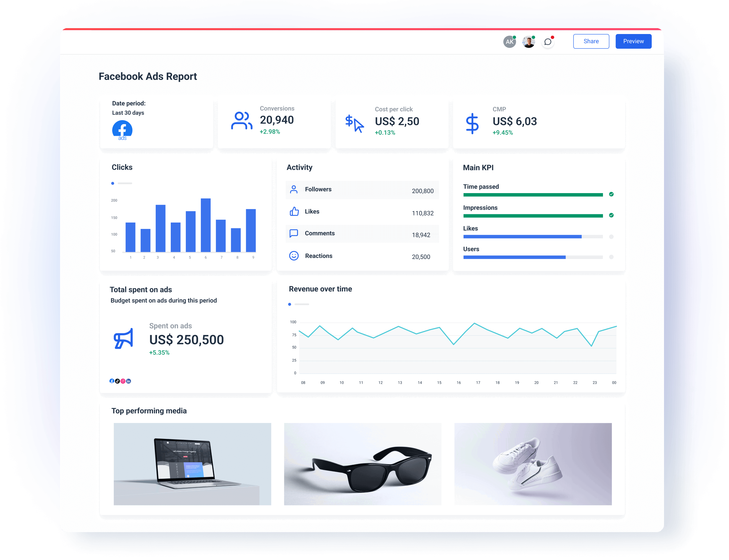Select the thumbs-up Likes icon
The height and width of the screenshot is (560, 729).
coord(294,211)
